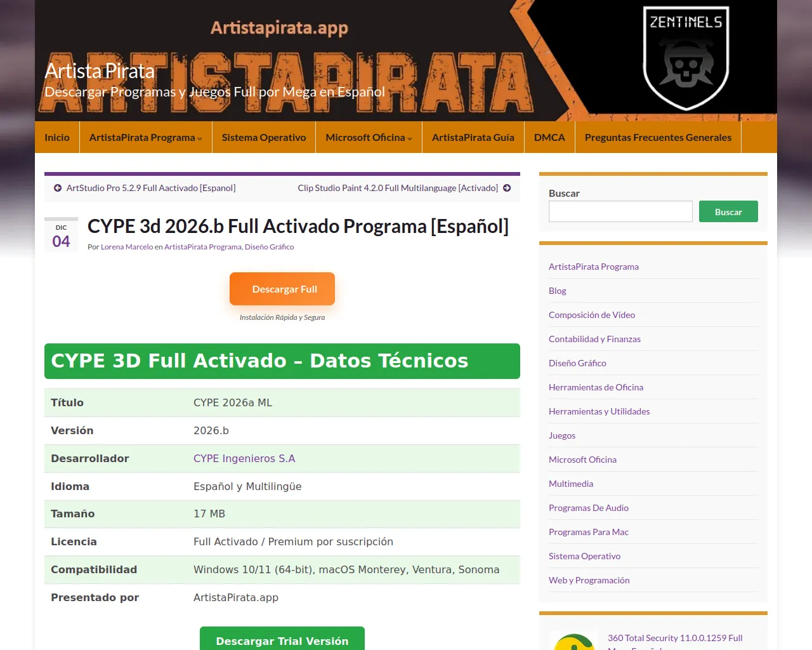Click the previous post left arrow icon

coord(58,188)
